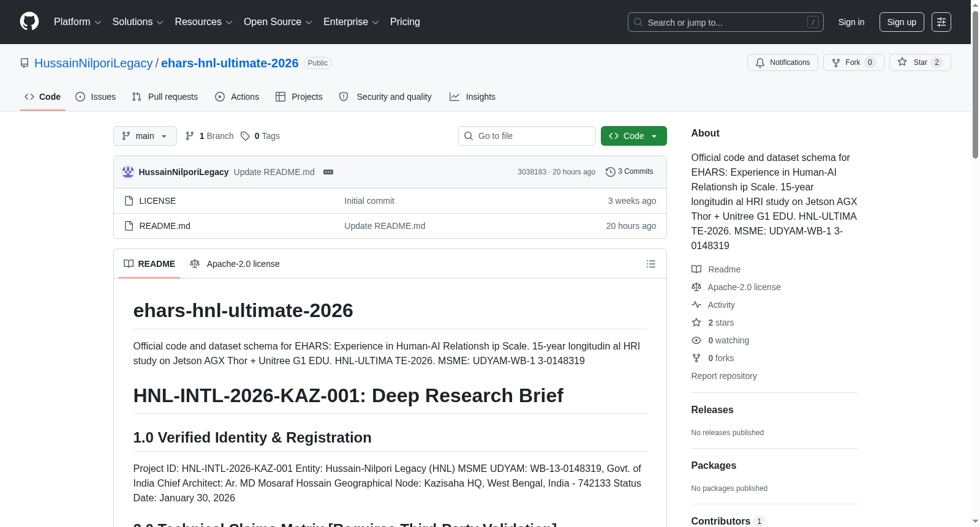The width and height of the screenshot is (980, 527).
Task: Expand the Open Source menu
Action: 278,22
